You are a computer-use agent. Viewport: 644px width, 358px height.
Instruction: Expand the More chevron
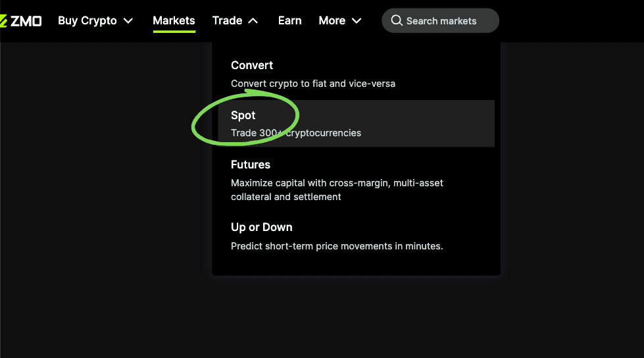click(x=357, y=20)
